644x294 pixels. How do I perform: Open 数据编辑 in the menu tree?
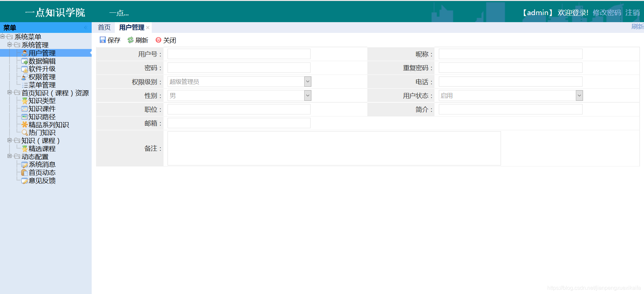tap(42, 61)
